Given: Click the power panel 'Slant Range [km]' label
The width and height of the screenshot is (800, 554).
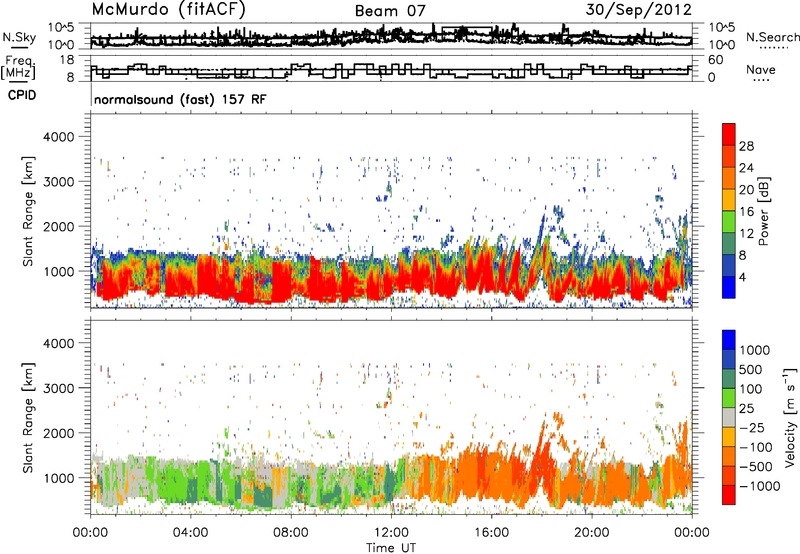Looking at the screenshot, I should tap(28, 211).
